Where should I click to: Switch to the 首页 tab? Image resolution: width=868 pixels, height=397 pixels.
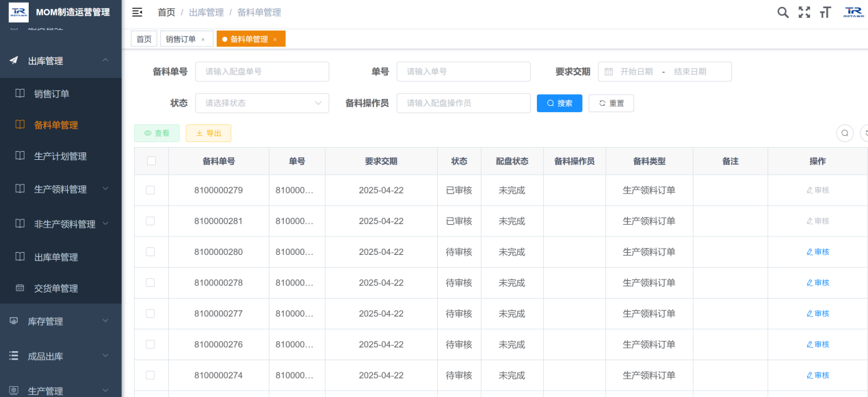144,39
